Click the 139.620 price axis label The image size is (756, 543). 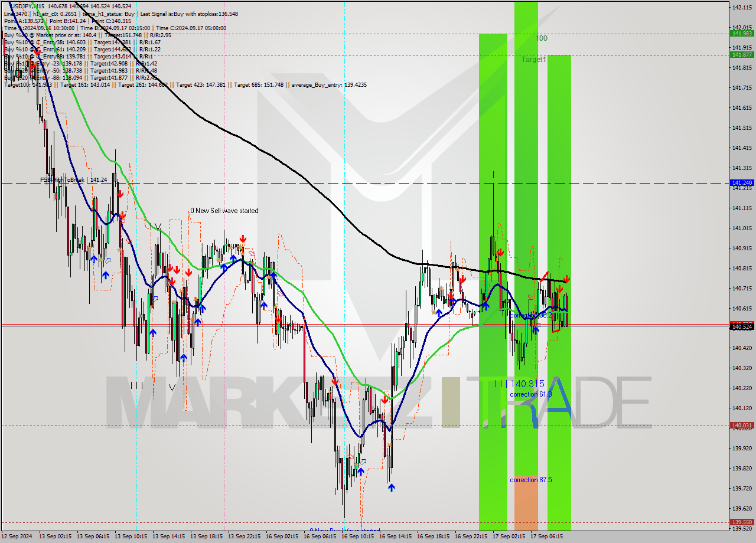[742, 508]
